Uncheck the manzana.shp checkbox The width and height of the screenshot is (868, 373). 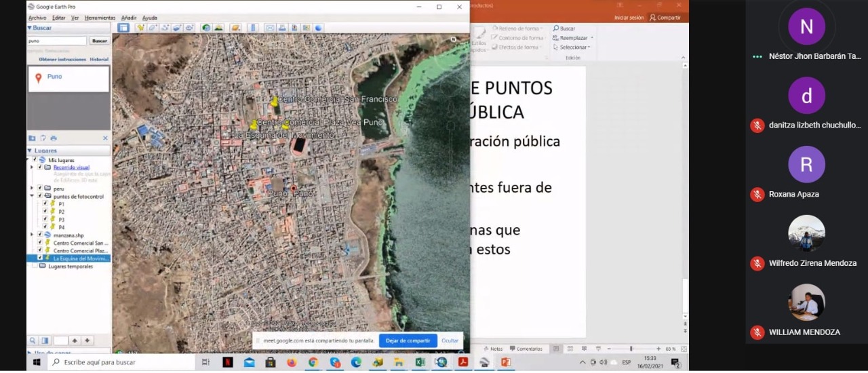tap(39, 235)
